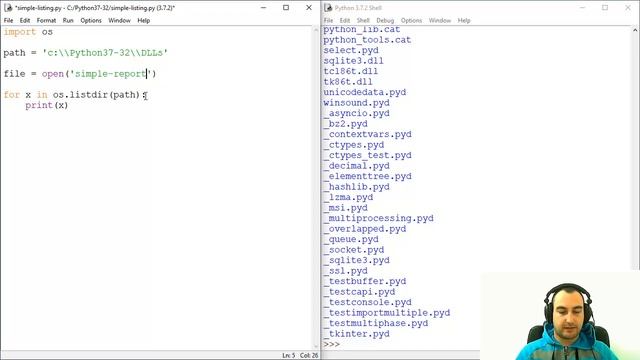Click '_queue.pyd' in shell output
Image resolution: width=640 pixels, height=360 pixels.
[x=351, y=239]
